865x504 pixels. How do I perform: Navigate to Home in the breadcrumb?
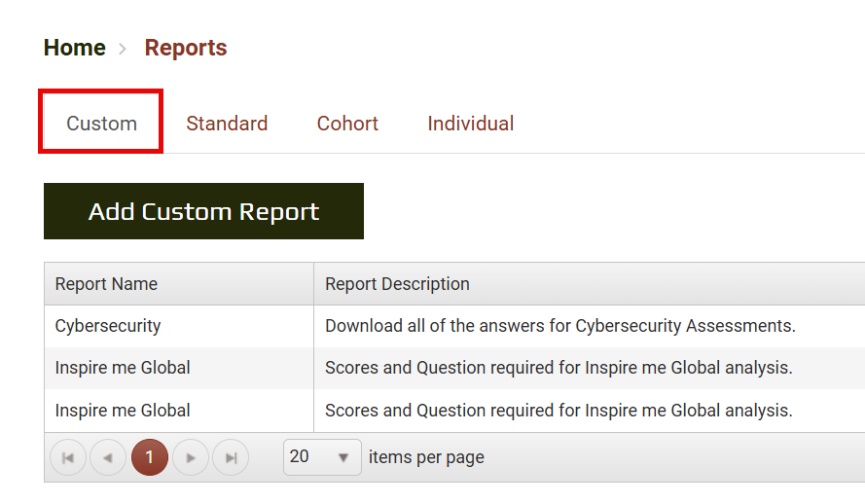click(x=75, y=48)
